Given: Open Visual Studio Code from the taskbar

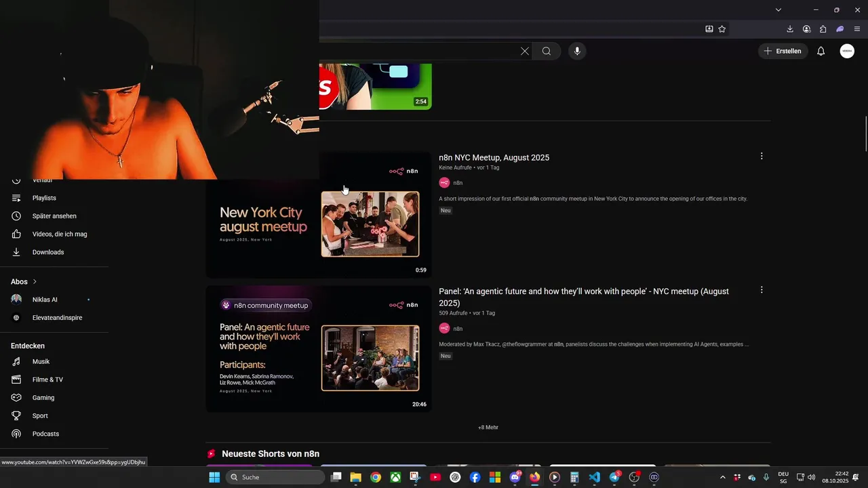Looking at the screenshot, I should pyautogui.click(x=594, y=477).
